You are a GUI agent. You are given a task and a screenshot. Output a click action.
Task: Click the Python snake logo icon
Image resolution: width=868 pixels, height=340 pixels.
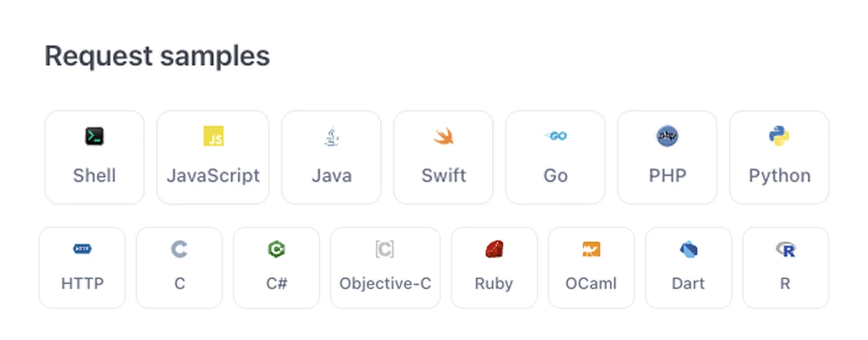(x=780, y=136)
